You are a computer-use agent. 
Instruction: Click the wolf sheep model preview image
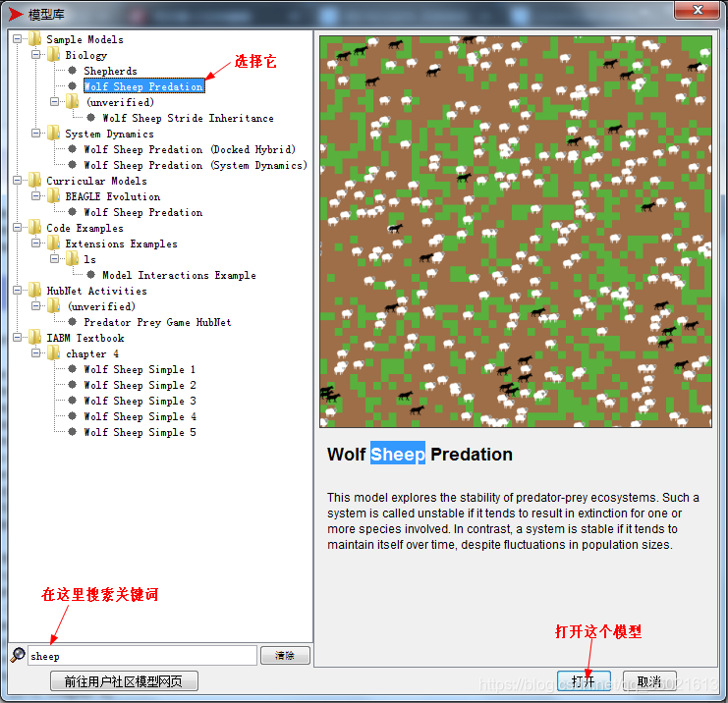(516, 232)
